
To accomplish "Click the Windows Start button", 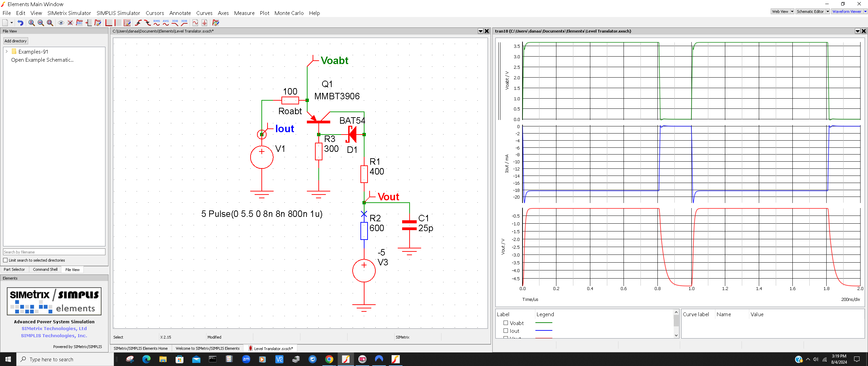I will tap(8, 359).
